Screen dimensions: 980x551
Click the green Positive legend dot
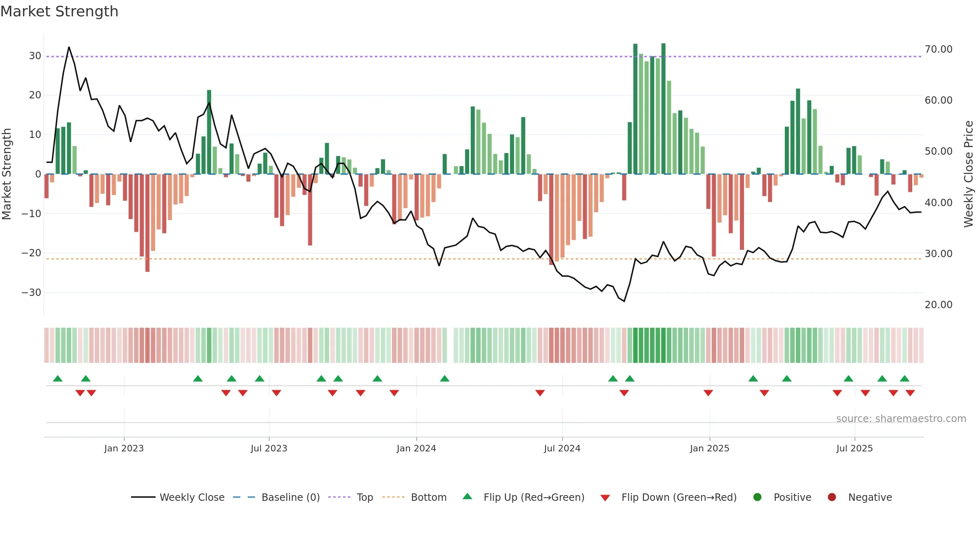click(757, 497)
